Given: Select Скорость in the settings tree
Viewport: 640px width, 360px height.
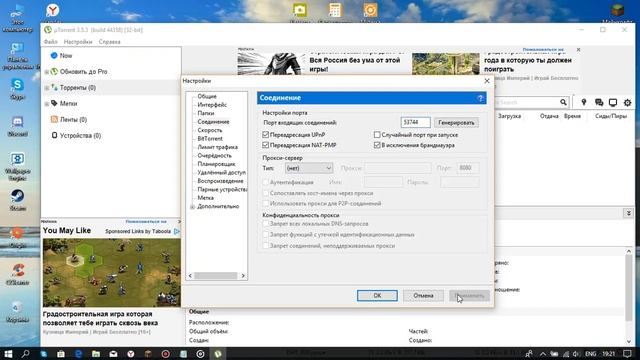Looking at the screenshot, I should (210, 130).
